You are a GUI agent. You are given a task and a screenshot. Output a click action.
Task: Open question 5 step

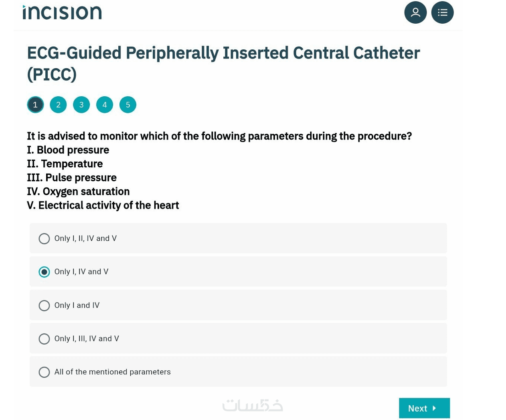(128, 105)
